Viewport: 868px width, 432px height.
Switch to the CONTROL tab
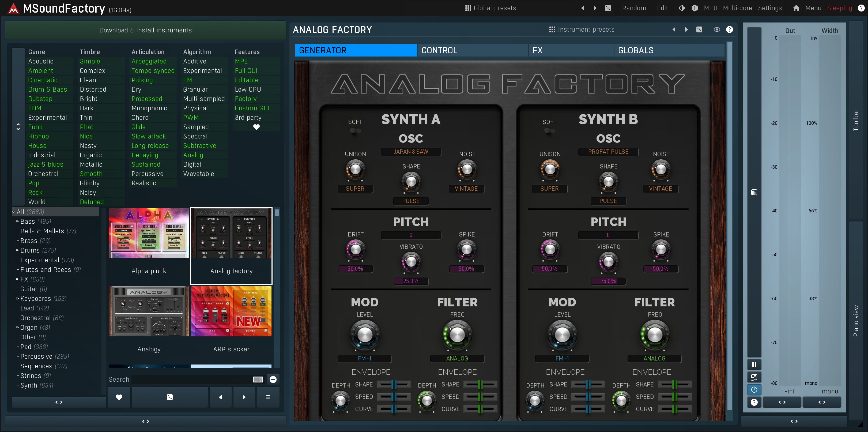click(473, 51)
